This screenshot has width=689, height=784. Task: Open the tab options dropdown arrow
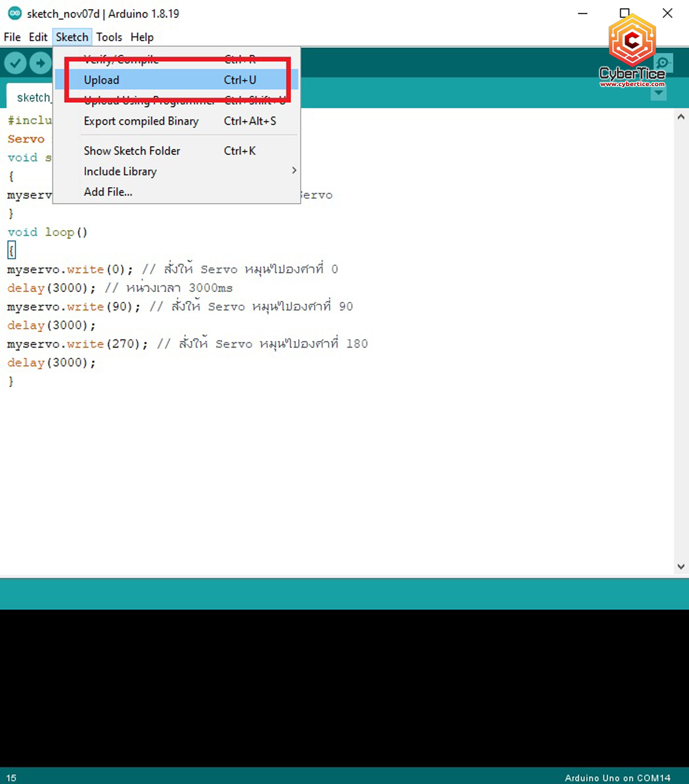click(659, 93)
